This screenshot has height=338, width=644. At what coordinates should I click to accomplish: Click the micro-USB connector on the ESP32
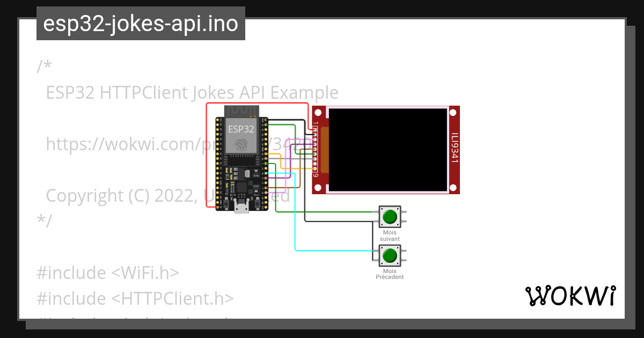(241, 205)
